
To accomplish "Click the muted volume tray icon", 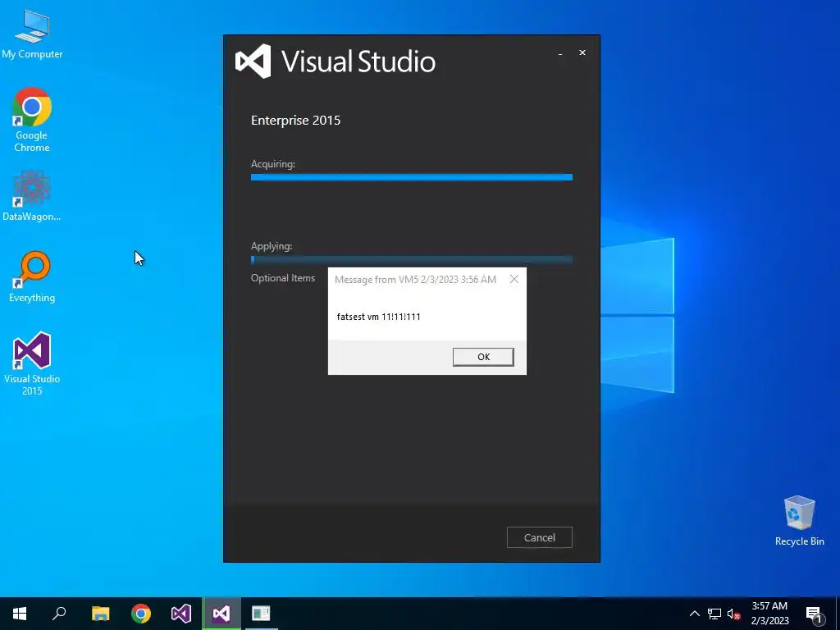I will tap(733, 614).
